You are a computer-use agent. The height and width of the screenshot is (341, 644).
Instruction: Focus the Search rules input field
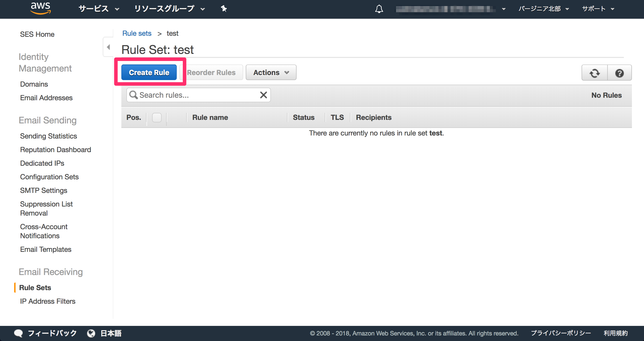click(x=198, y=95)
